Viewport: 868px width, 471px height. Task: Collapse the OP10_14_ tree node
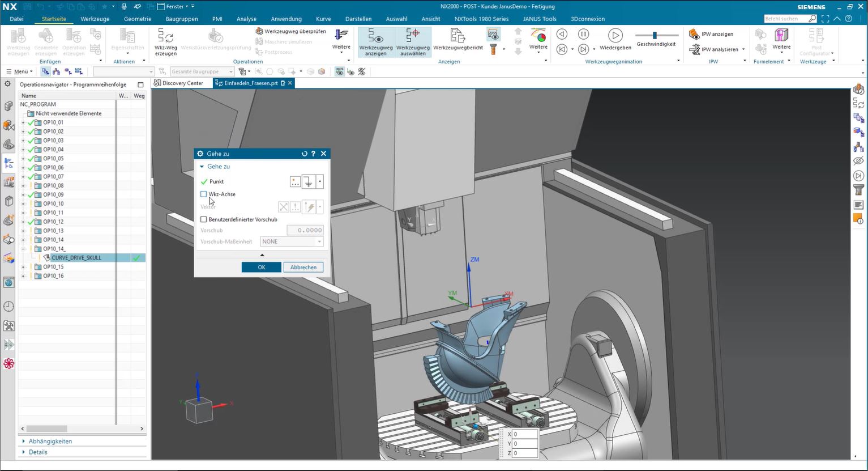coord(23,249)
